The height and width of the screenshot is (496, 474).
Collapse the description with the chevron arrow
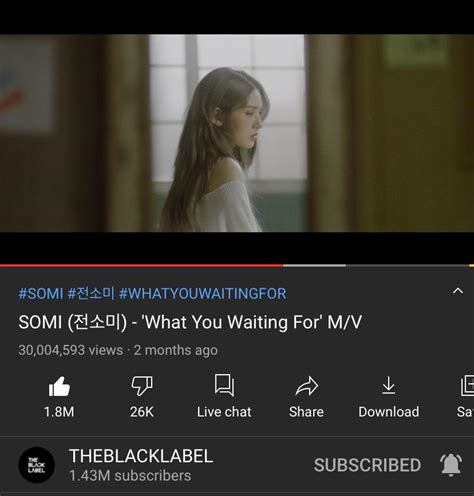(458, 291)
